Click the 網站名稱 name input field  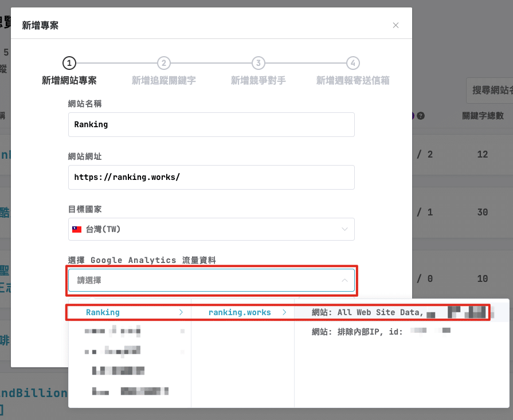[x=212, y=124]
